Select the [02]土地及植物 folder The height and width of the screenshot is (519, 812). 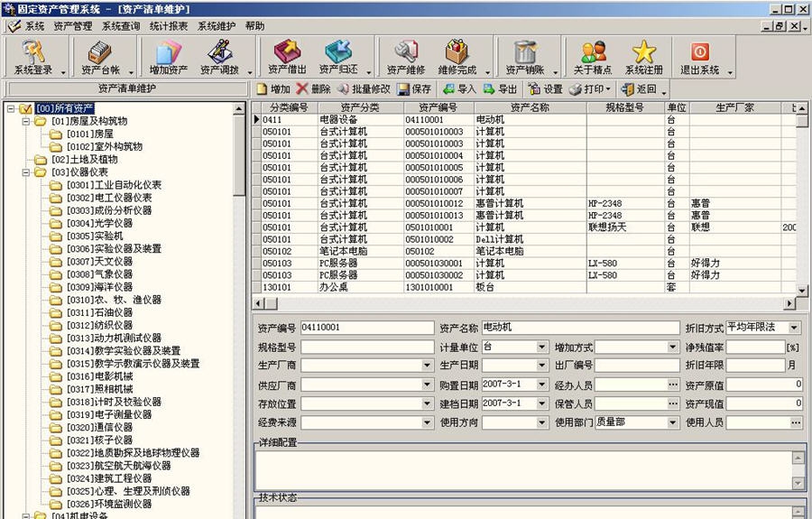click(x=85, y=160)
